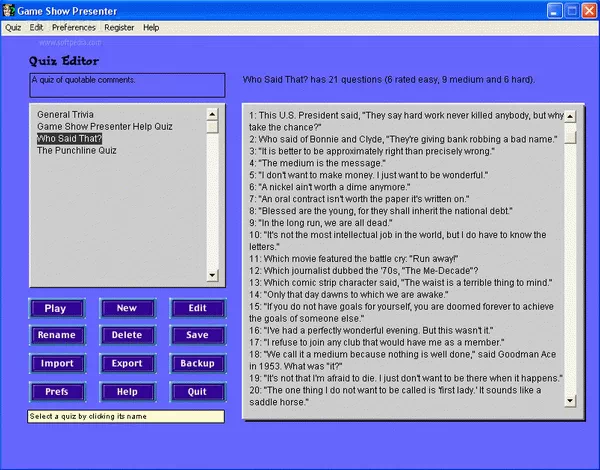600x470 pixels.
Task: Select The Punchline Quiz from list
Action: point(77,151)
